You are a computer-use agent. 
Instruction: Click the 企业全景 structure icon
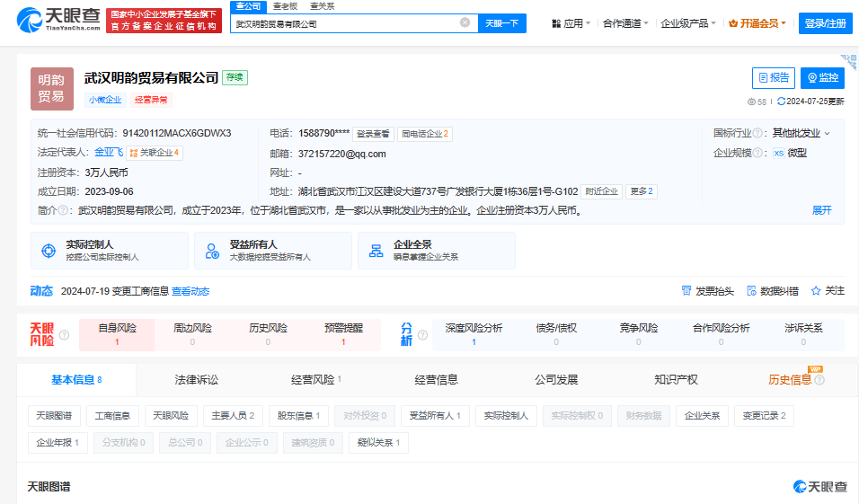tap(376, 251)
